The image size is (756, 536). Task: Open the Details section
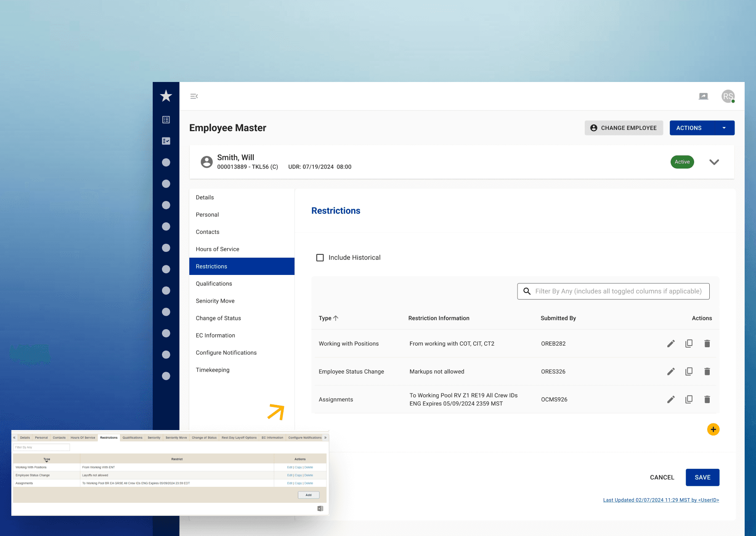pos(242,197)
